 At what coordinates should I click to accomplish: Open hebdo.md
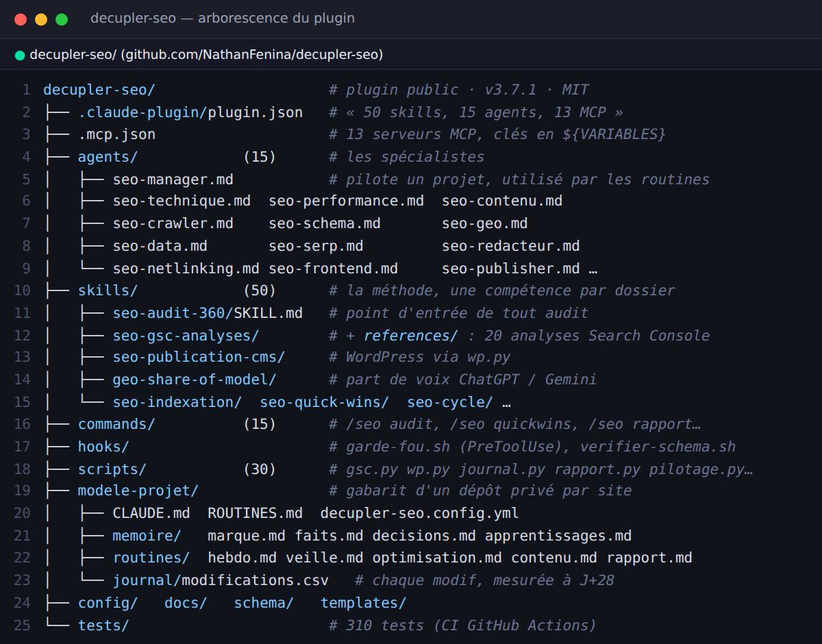coord(242,558)
